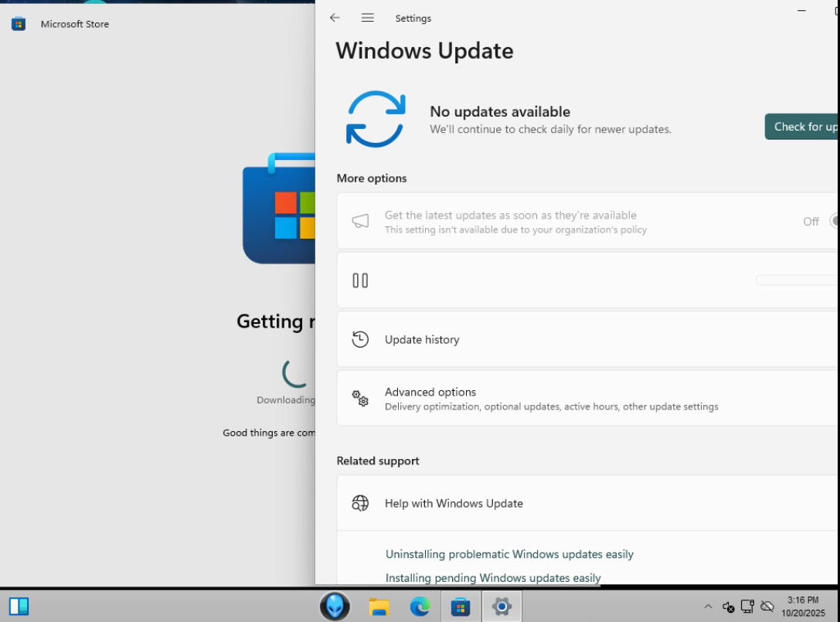Open the Settings hamburger navigation menu
Screen dimensions: 840x622
click(x=368, y=18)
